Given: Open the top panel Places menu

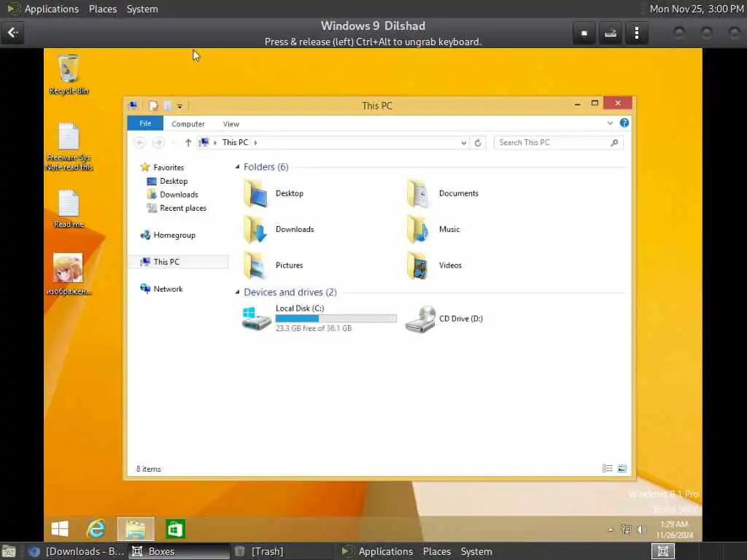Looking at the screenshot, I should 102,9.
